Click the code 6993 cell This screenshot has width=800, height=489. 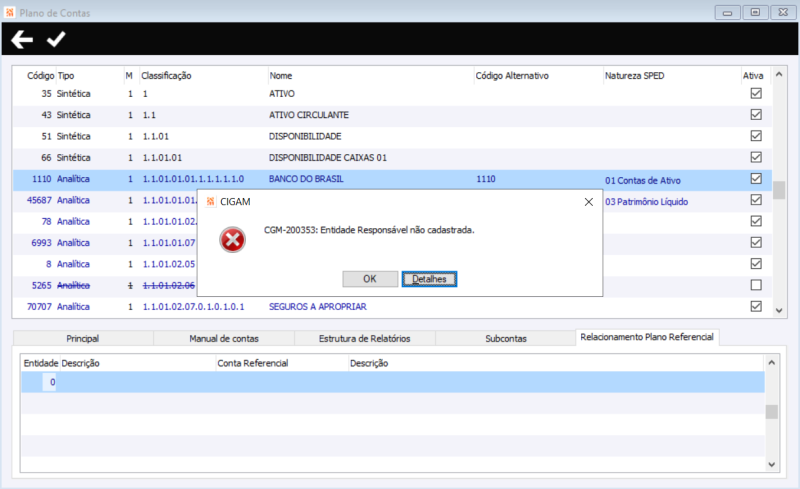(x=41, y=242)
